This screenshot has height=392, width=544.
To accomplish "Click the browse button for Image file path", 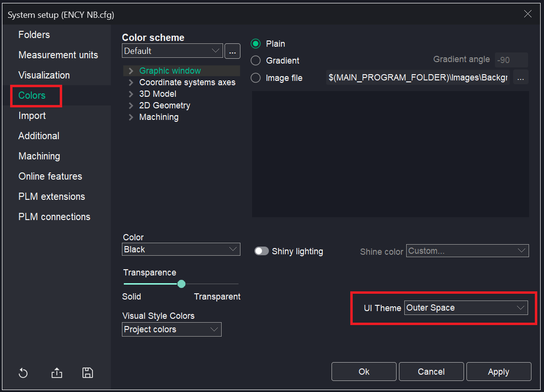I will 520,78.
